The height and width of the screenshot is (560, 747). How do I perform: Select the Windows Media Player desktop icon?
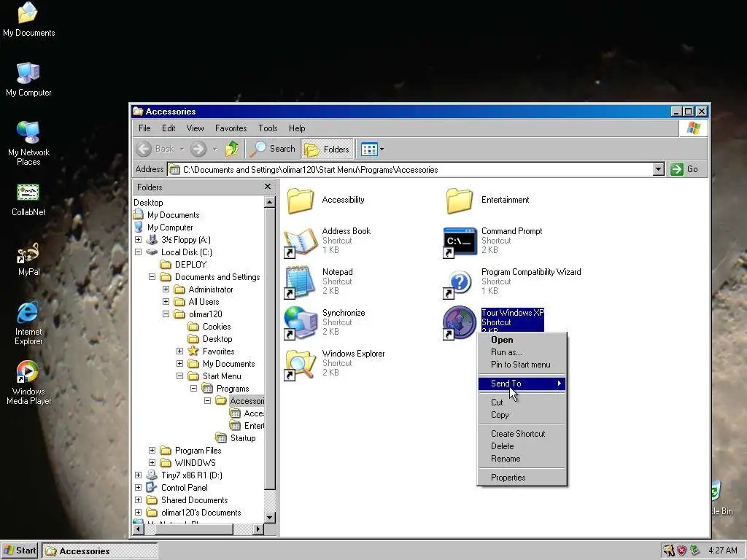[x=28, y=383]
